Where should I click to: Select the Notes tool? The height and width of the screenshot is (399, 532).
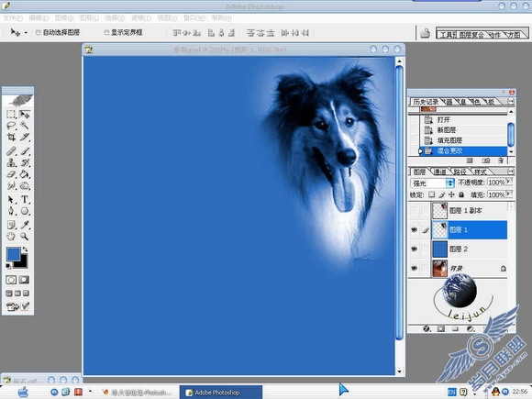pyautogui.click(x=11, y=225)
